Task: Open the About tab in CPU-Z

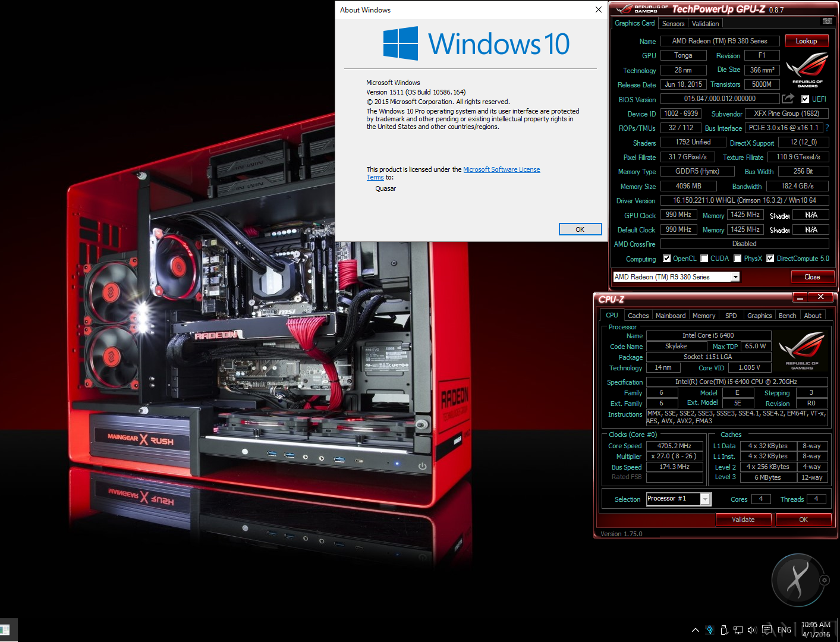Action: point(813,316)
